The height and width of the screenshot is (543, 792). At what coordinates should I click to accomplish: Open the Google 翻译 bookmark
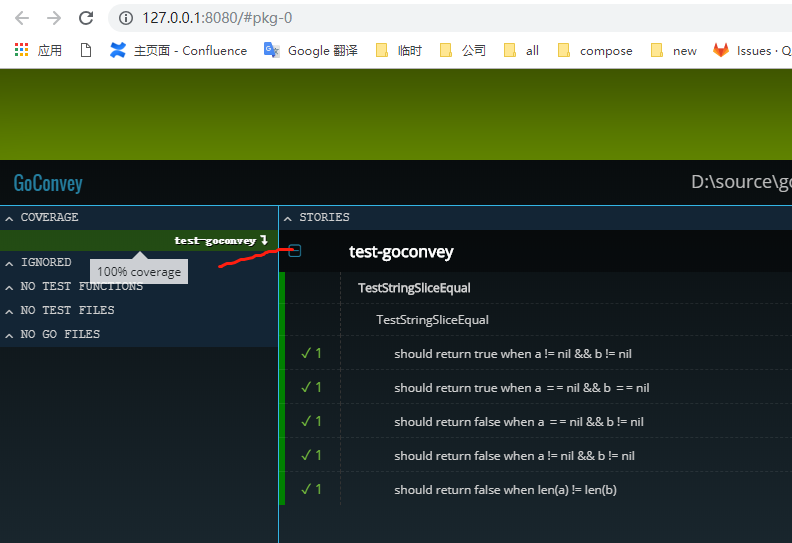click(x=311, y=51)
